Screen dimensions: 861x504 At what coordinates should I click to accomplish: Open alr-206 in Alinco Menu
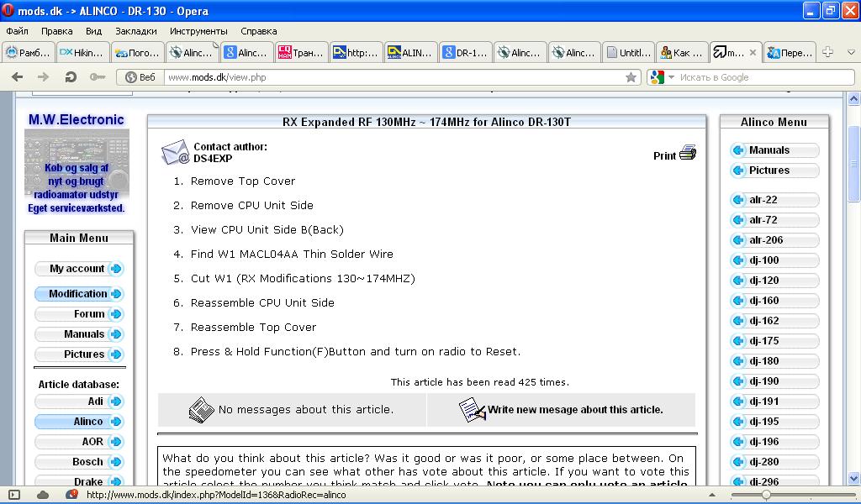[x=774, y=240]
